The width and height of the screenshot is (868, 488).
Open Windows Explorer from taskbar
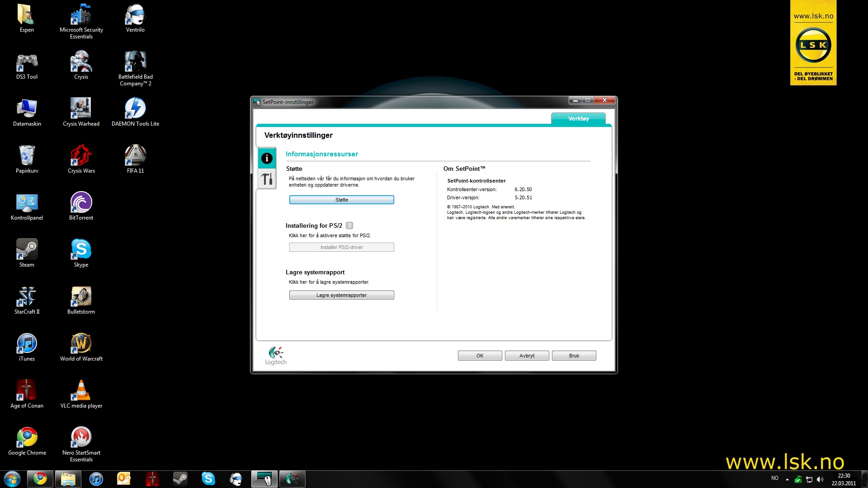(68, 479)
